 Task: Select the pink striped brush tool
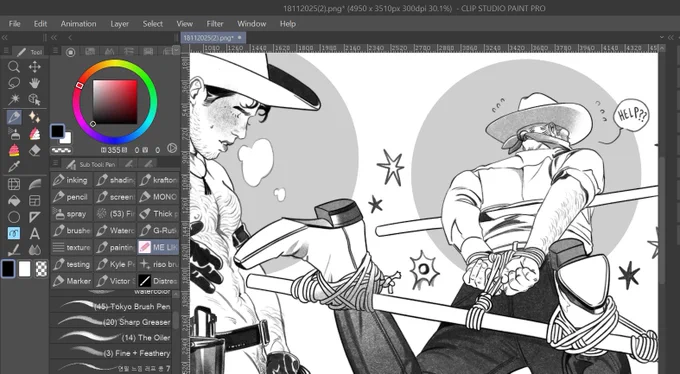click(x=34, y=134)
